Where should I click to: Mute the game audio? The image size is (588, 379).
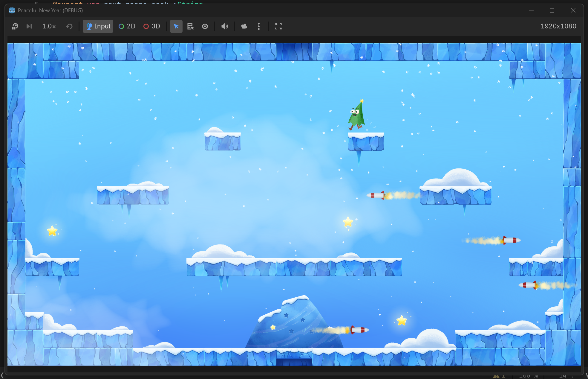[224, 26]
